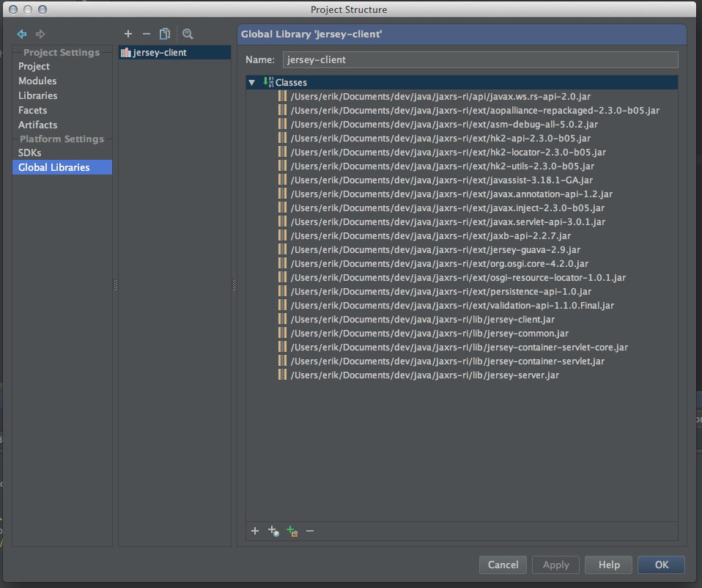Click the specify documentation URL plus-globe icon
The image size is (702, 588).
pos(273,531)
